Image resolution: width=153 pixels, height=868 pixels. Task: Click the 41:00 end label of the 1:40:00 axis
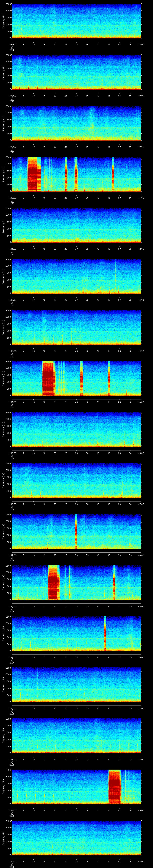click(141, 198)
